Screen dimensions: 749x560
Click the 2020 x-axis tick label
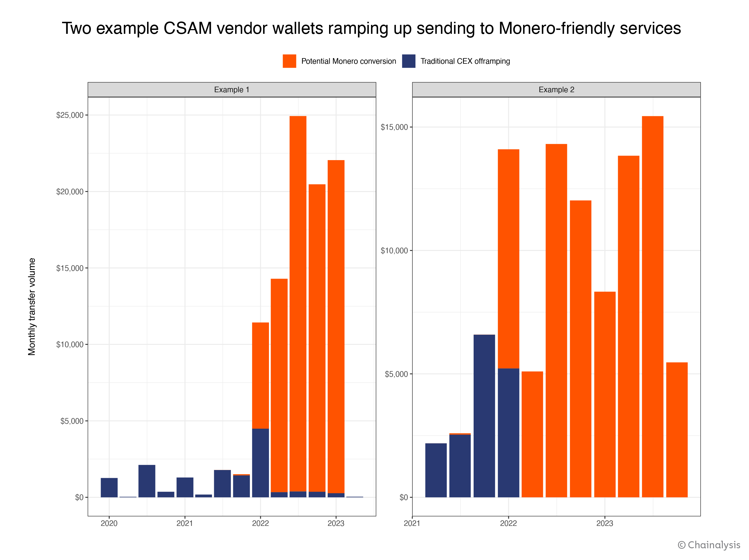pos(109,523)
